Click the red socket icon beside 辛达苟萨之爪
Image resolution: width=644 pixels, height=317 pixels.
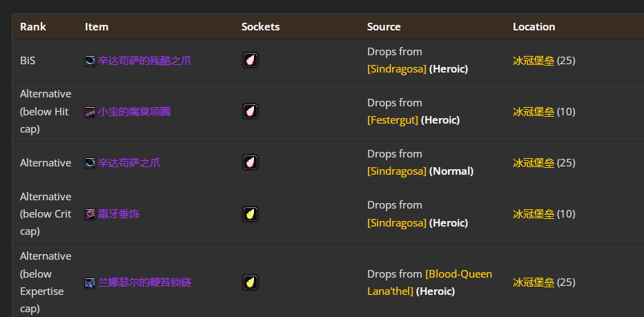coord(251,162)
